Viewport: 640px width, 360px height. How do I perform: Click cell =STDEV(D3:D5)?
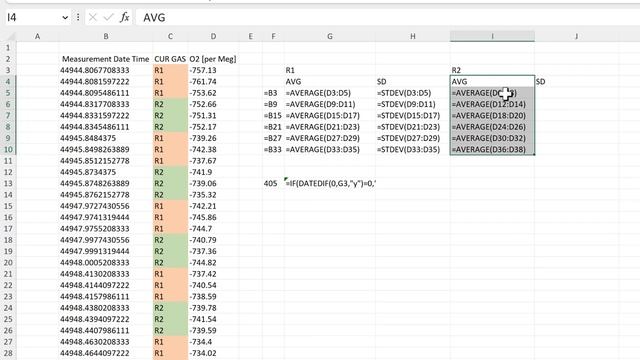[x=413, y=93]
